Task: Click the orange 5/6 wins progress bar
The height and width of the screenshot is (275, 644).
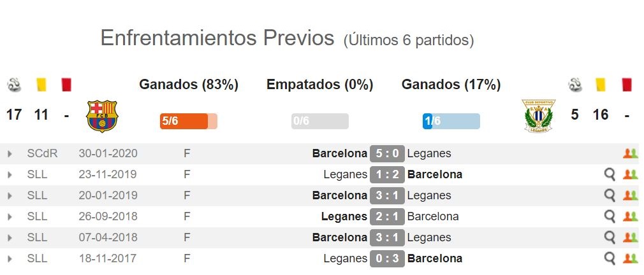Action: click(x=189, y=122)
